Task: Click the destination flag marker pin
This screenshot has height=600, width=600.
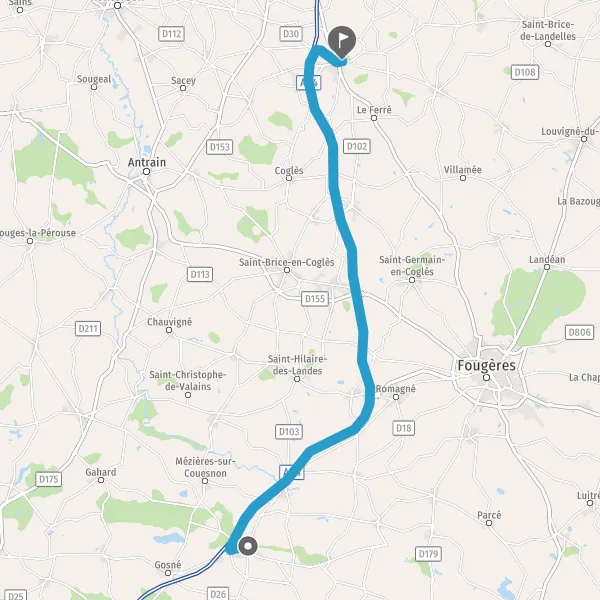Action: point(342,42)
